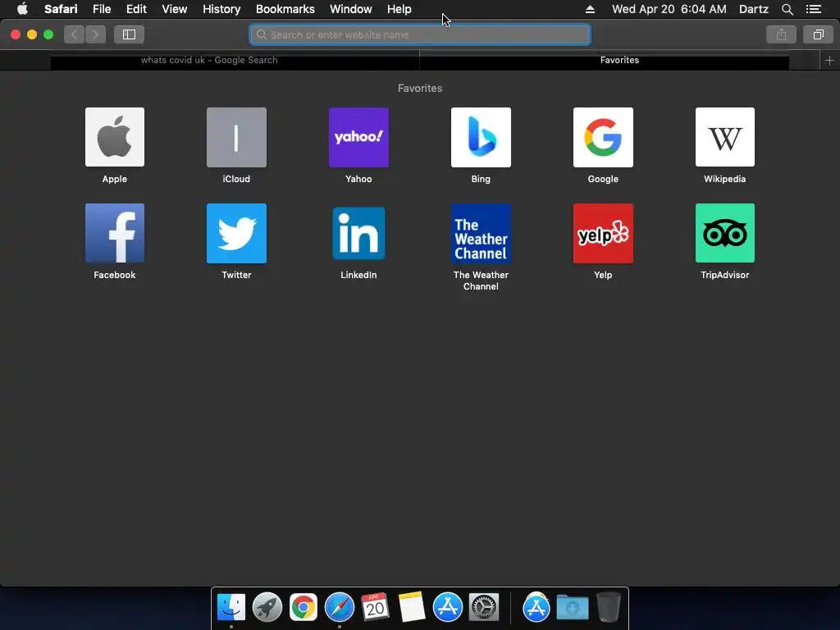Open the Google favorite tile
Viewport: 840px width, 630px height.
603,137
